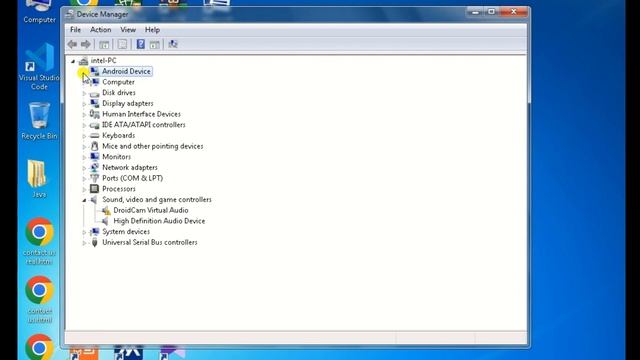Click the DroidCam Virtual Audio warning icon
Image resolution: width=640 pixels, height=360 pixels.
106,210
